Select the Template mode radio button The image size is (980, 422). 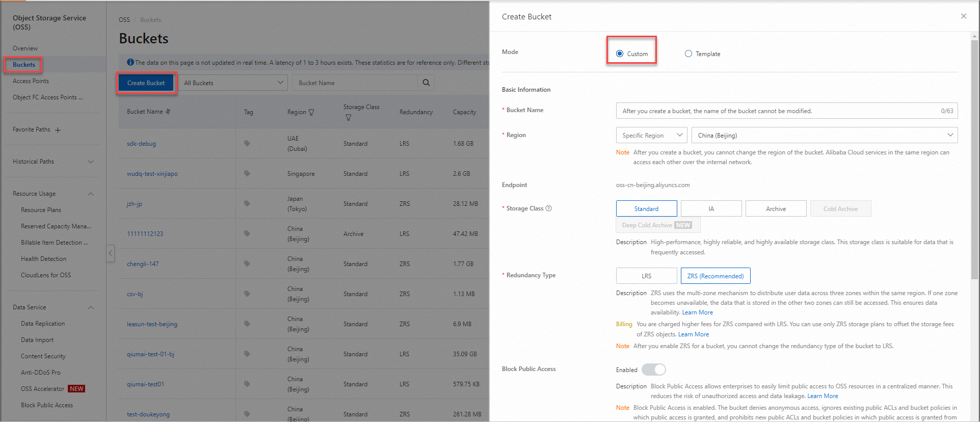(x=688, y=54)
